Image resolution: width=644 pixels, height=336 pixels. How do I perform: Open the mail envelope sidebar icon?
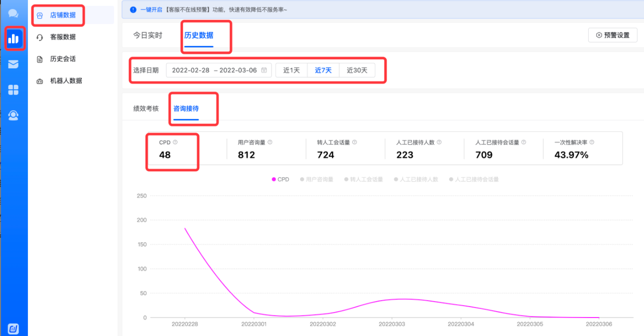[x=13, y=64]
